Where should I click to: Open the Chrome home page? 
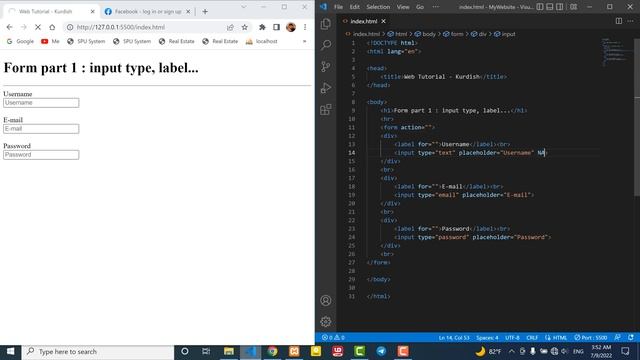point(52,27)
